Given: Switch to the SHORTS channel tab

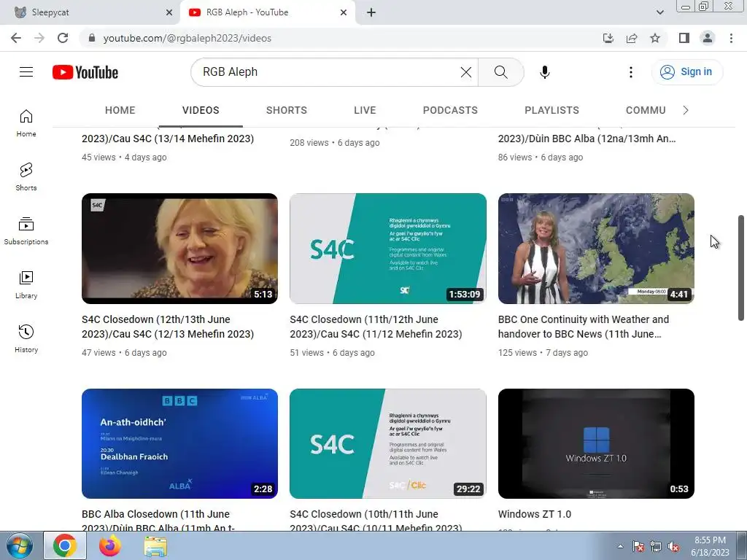Looking at the screenshot, I should (x=286, y=110).
